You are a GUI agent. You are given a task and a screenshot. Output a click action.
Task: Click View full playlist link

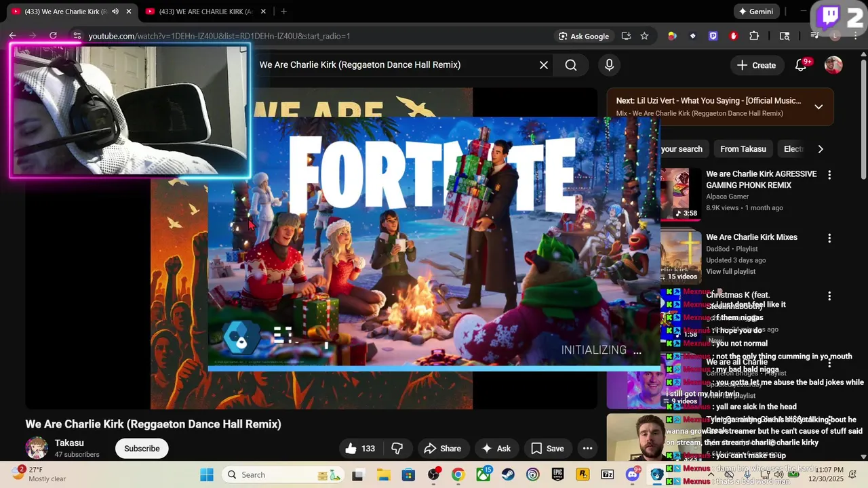[730, 271]
